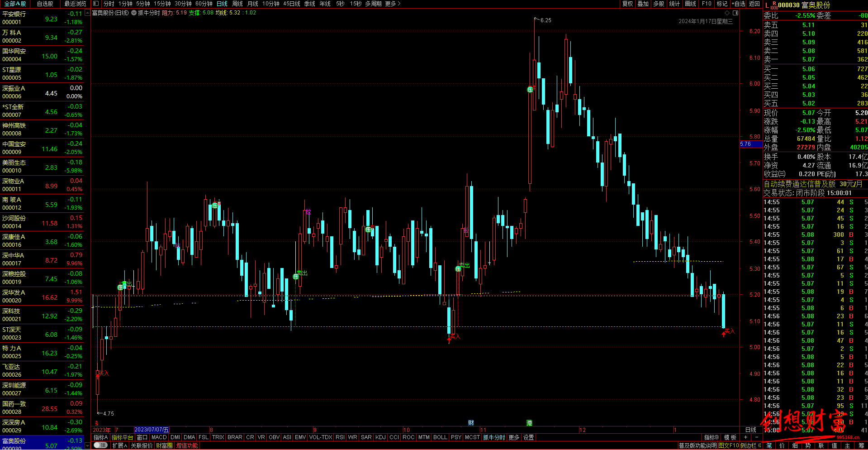Open the 标记 marker menu

pos(722,4)
